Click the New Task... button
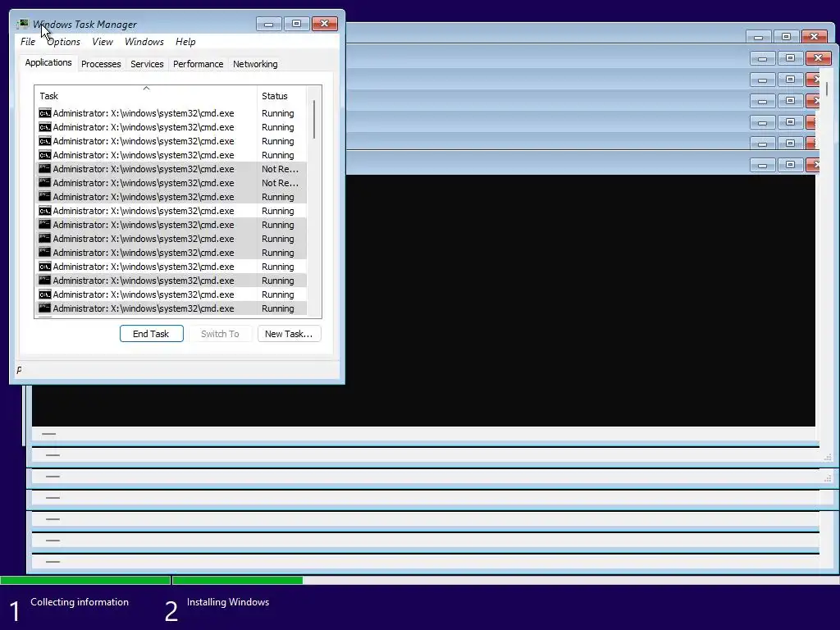840x630 pixels. pos(290,334)
